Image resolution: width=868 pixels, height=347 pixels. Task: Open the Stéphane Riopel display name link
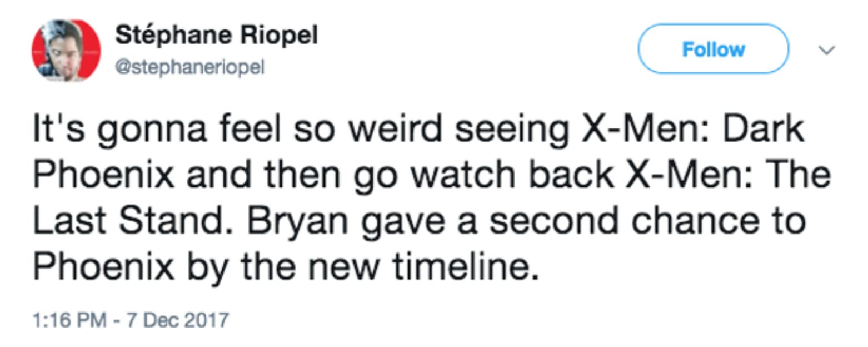tap(217, 36)
